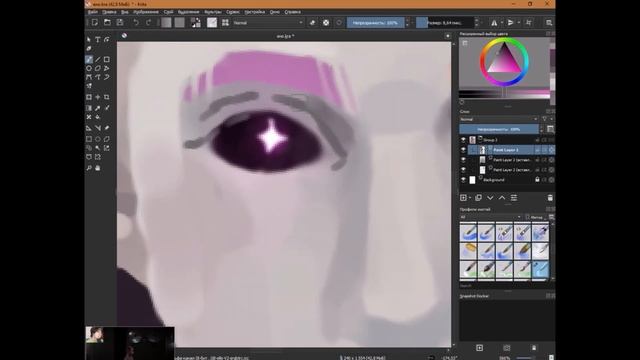This screenshot has height=360, width=640.
Task: Select the Ellipse shape tool
Action: click(x=89, y=69)
